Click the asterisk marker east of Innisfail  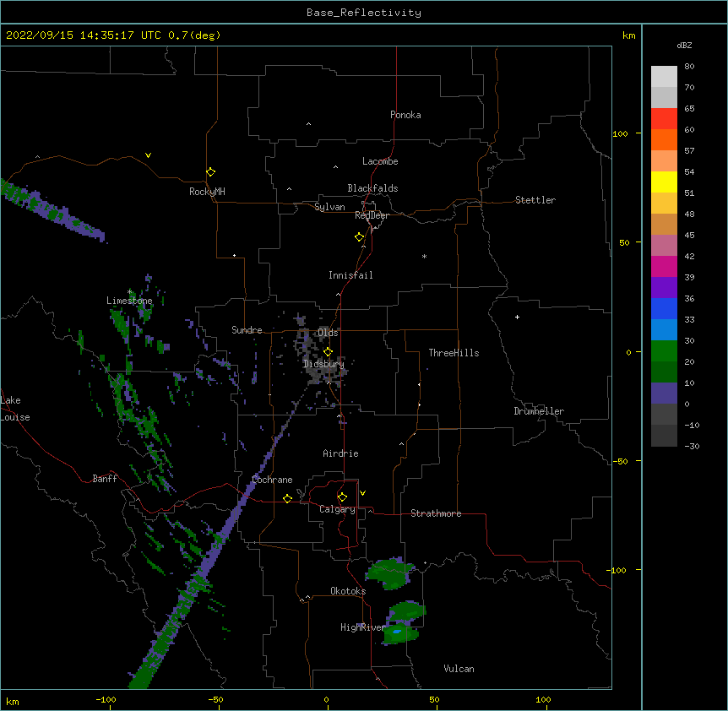tap(424, 256)
